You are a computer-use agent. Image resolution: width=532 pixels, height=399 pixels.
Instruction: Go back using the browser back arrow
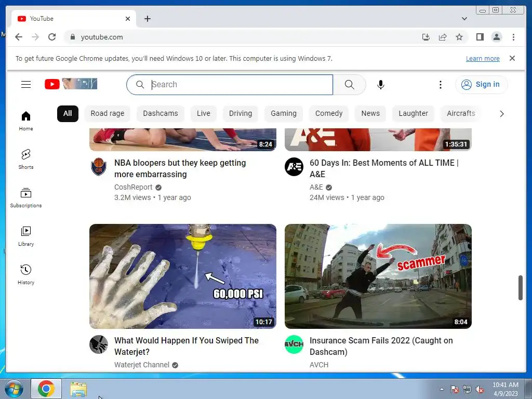(x=19, y=37)
